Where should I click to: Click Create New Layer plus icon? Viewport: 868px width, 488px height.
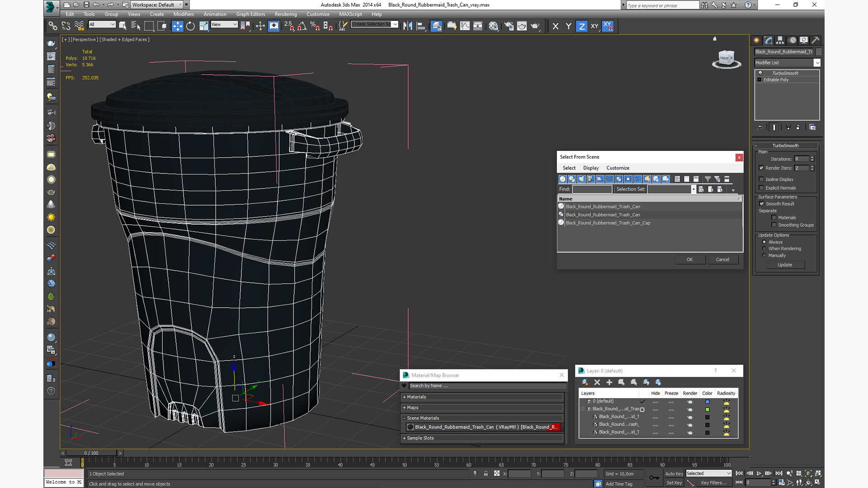[x=609, y=382]
